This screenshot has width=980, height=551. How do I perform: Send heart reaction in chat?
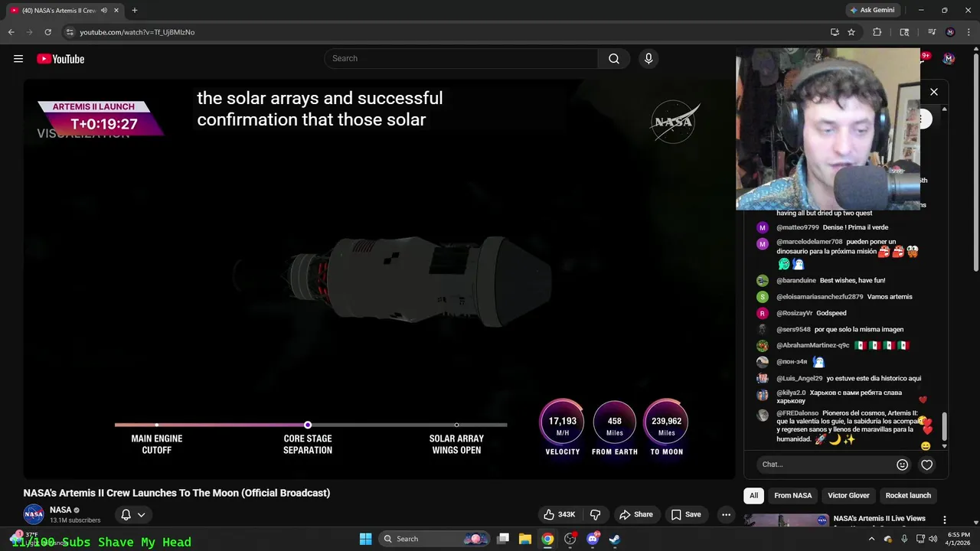click(x=927, y=465)
